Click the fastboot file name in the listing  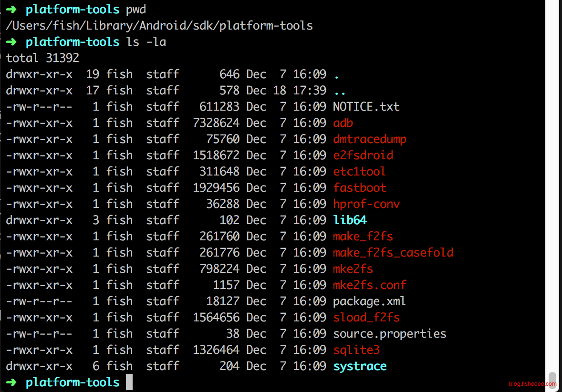360,188
